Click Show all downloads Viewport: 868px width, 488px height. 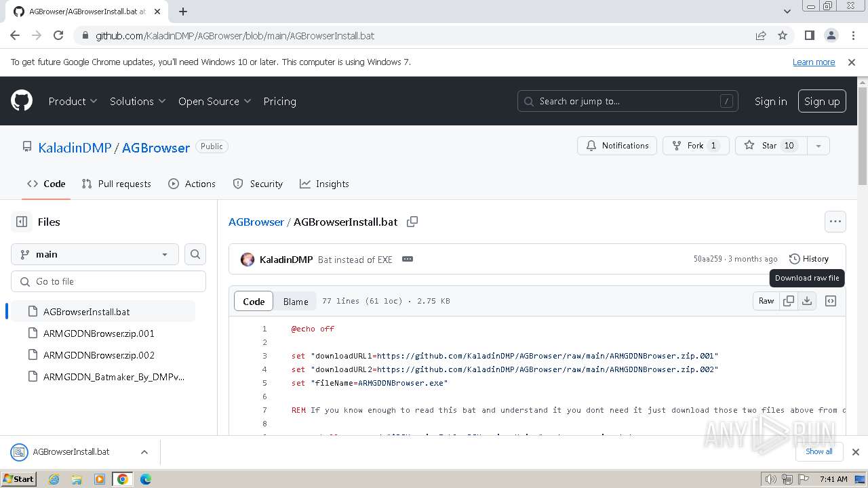819,451
